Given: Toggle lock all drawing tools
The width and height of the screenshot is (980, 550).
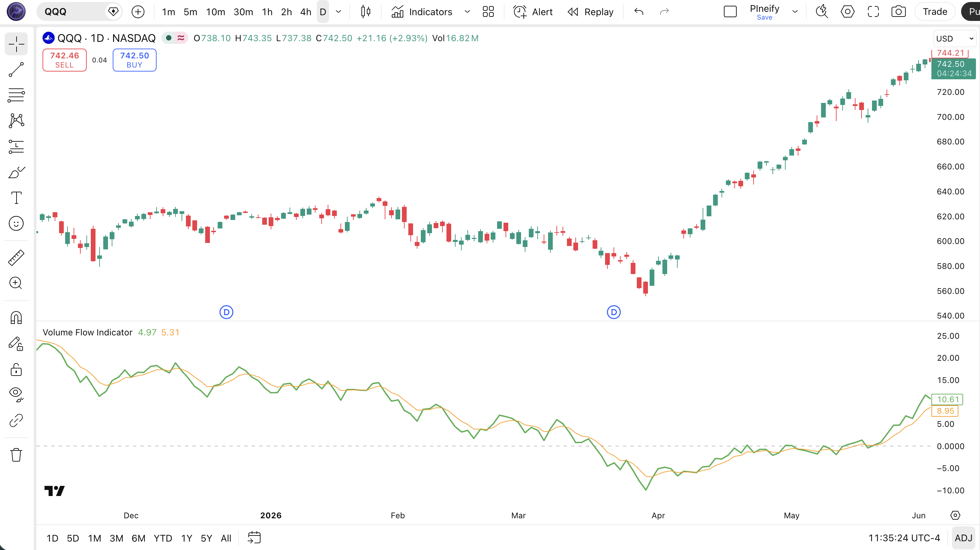Looking at the screenshot, I should [x=16, y=369].
